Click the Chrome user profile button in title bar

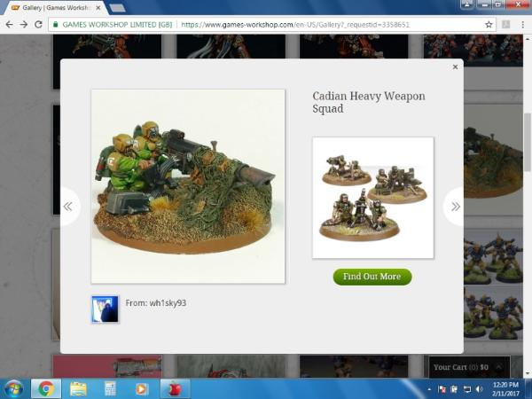[x=467, y=4]
